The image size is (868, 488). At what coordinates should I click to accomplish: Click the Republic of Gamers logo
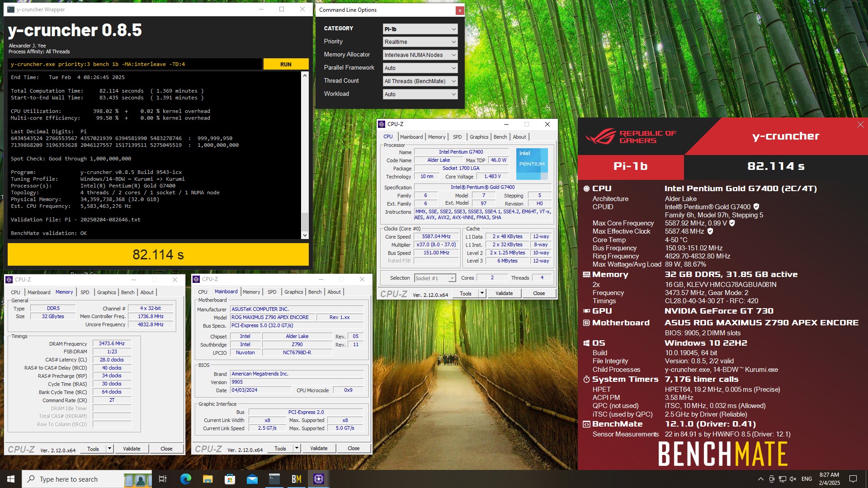click(631, 136)
